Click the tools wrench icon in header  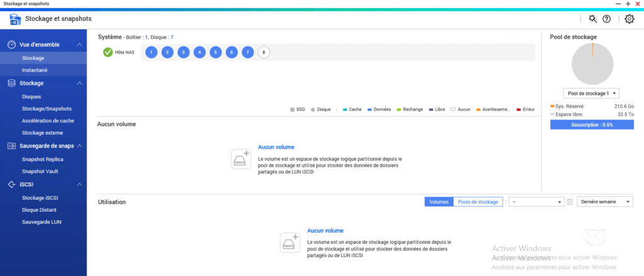tap(592, 19)
